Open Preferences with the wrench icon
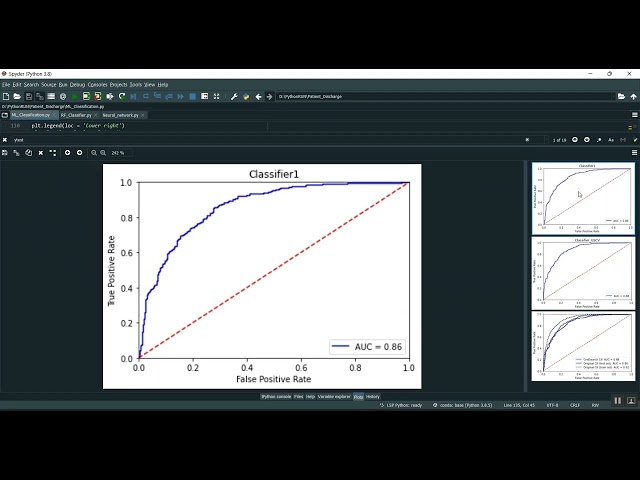This screenshot has height=480, width=640. 234,96
